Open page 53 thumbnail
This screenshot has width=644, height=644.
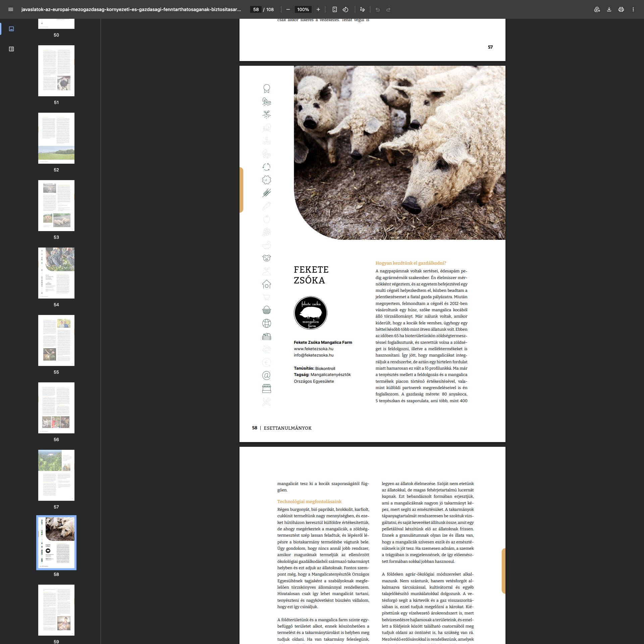pos(56,206)
